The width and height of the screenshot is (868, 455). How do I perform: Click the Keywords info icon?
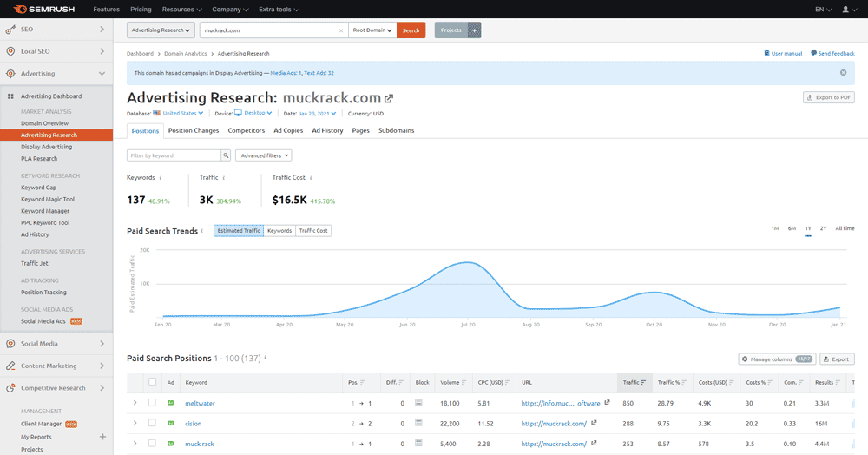[x=161, y=178]
